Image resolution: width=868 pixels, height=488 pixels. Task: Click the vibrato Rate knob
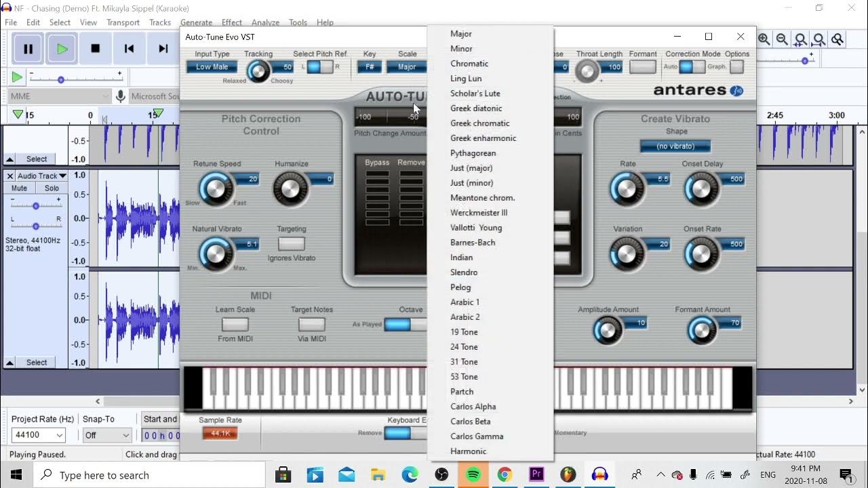626,189
